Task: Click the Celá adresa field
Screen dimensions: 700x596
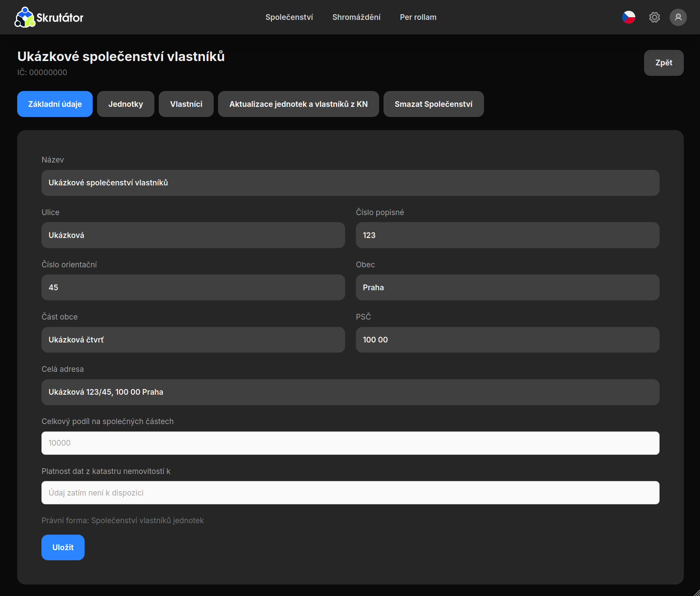Action: pyautogui.click(x=351, y=392)
